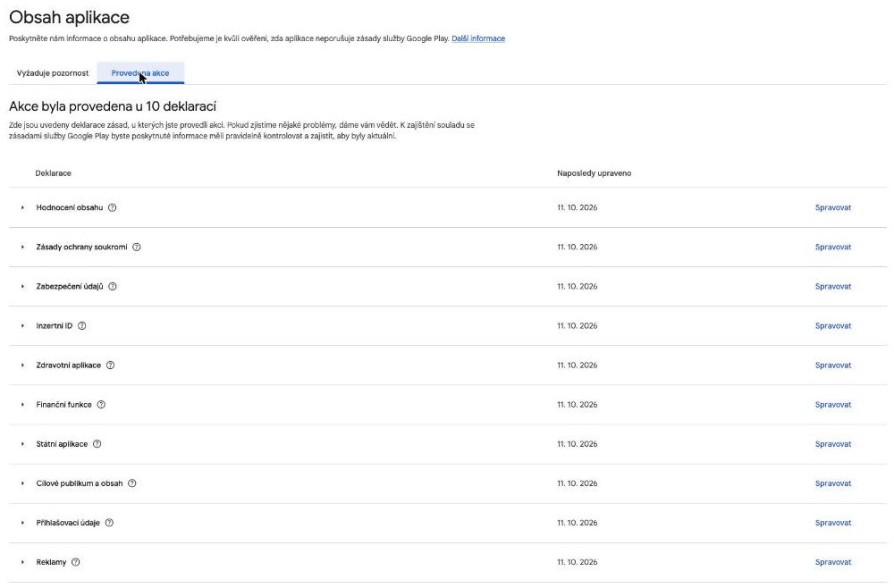
Task: Click Spravovat for Zdravotní aplikace
Action: pos(833,365)
